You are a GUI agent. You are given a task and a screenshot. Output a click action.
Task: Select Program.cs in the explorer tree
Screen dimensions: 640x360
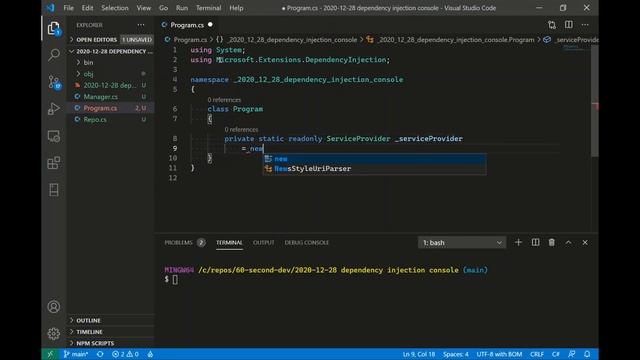tap(100, 108)
